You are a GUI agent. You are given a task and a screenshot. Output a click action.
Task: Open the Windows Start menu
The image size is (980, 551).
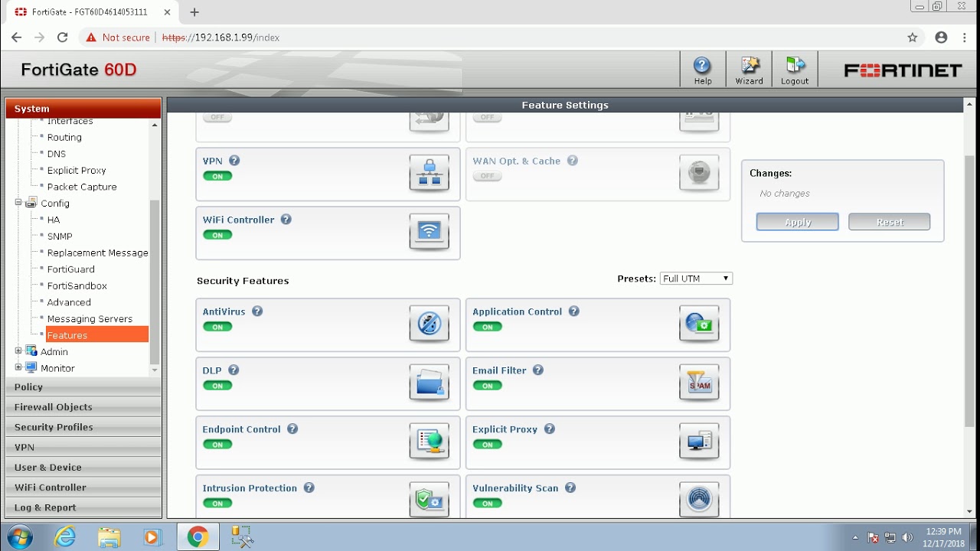[21, 537]
